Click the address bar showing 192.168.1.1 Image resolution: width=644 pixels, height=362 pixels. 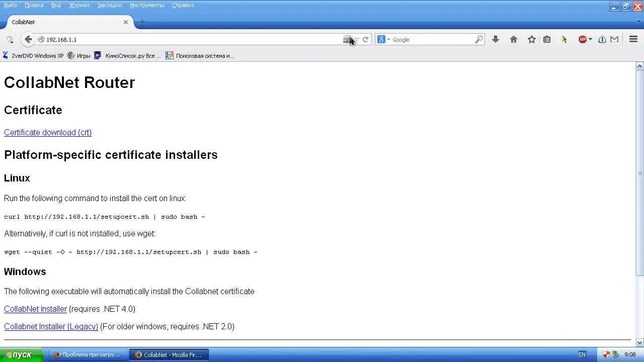click(x=191, y=39)
